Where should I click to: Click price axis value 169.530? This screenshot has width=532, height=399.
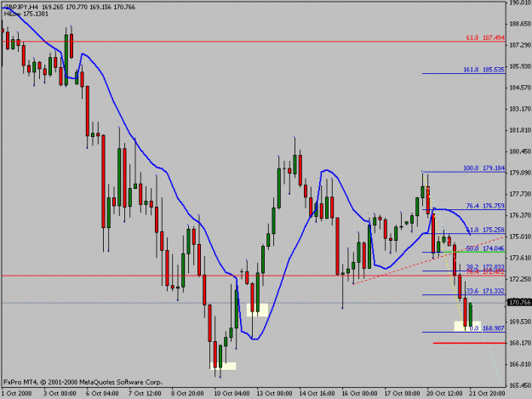pos(520,322)
